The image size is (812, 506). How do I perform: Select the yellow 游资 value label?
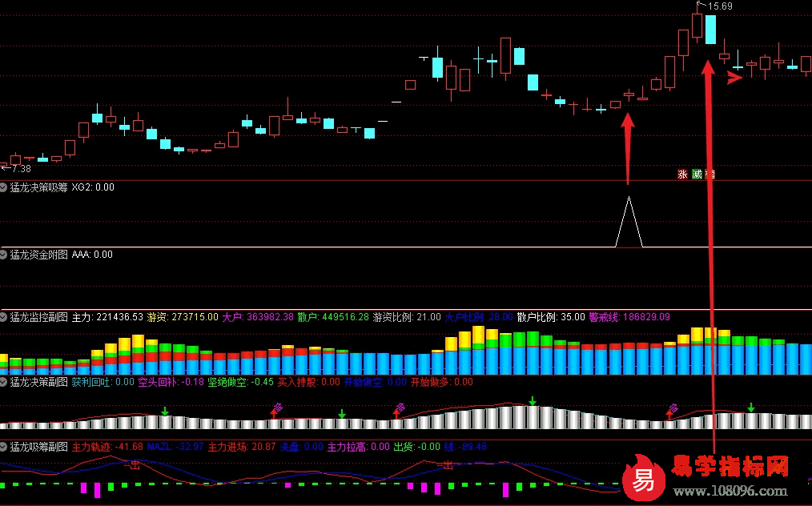(183, 317)
